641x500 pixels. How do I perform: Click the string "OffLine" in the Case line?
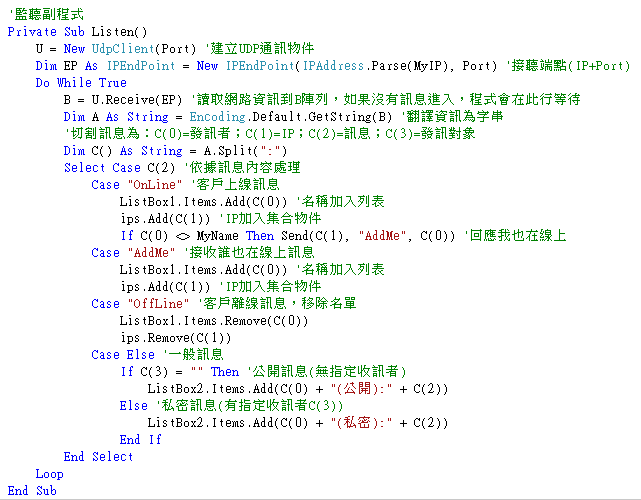(158, 304)
